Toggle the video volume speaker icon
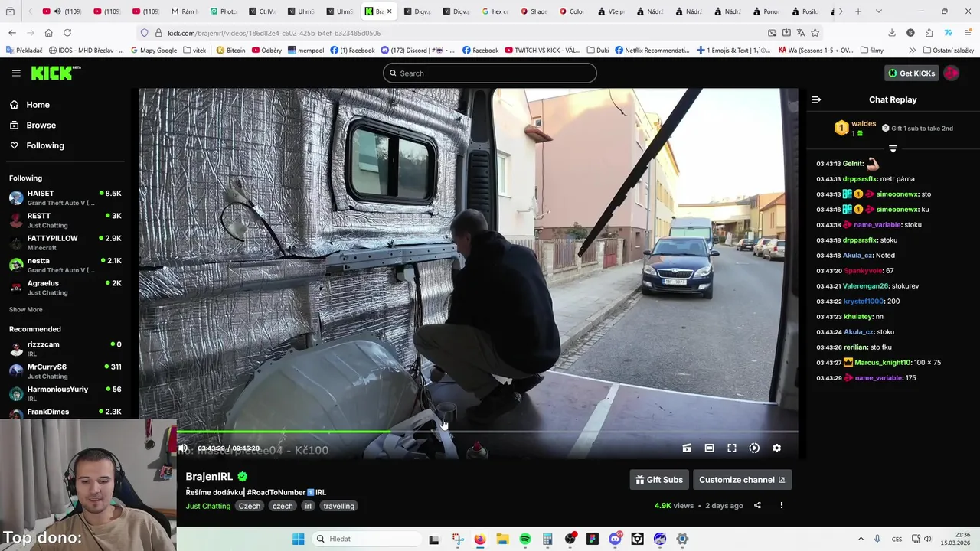980x551 pixels. tap(184, 448)
